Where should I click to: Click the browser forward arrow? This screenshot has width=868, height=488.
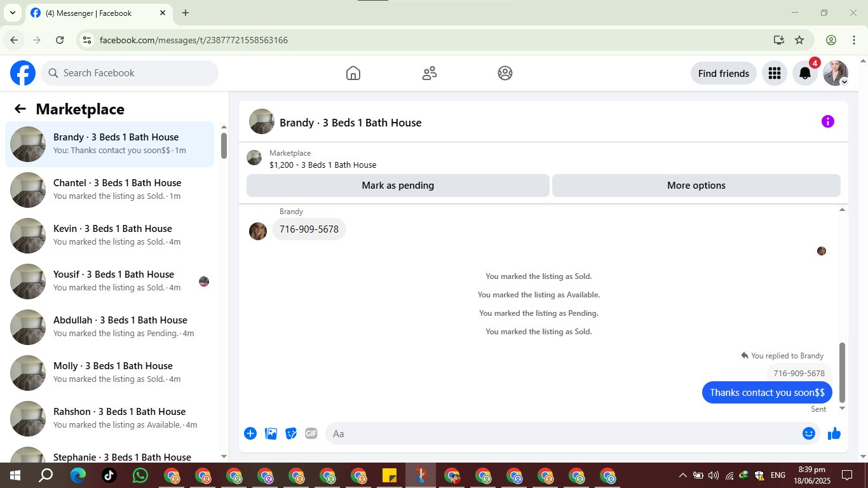(x=37, y=40)
